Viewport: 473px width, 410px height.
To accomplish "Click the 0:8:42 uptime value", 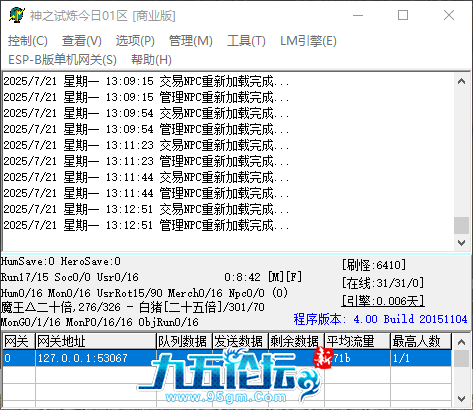I will (242, 277).
